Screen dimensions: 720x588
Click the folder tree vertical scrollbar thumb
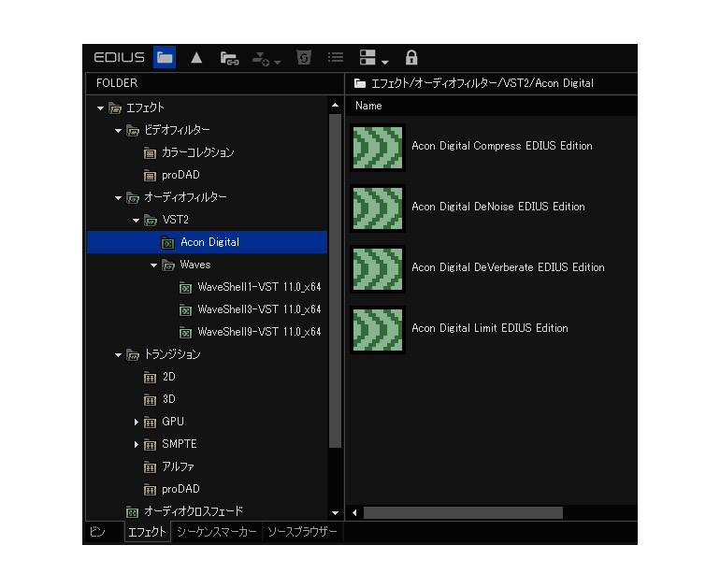pyautogui.click(x=335, y=280)
